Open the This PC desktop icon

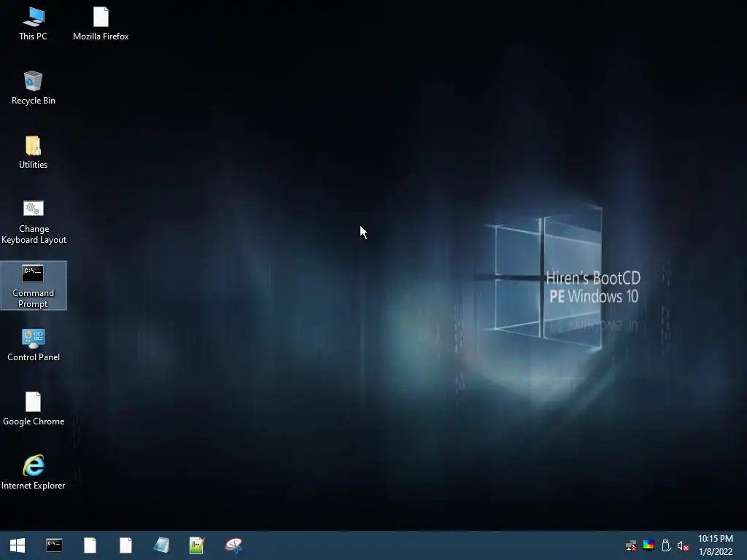tap(34, 24)
